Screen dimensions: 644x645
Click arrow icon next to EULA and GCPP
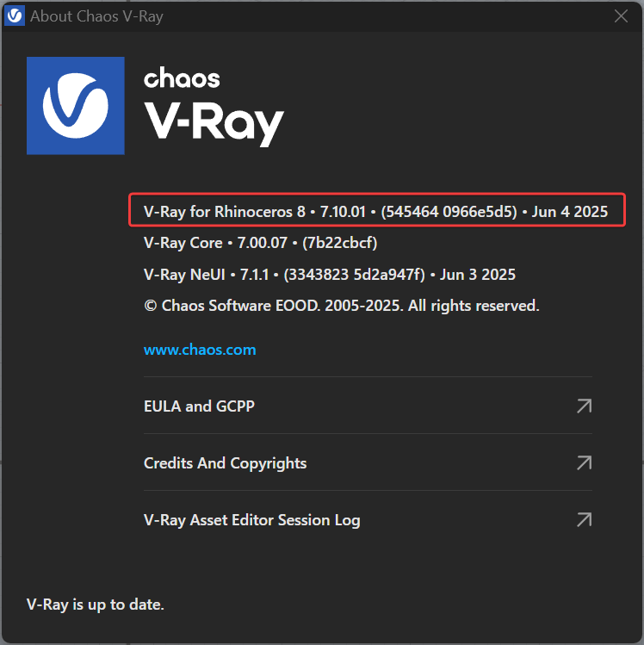click(584, 406)
